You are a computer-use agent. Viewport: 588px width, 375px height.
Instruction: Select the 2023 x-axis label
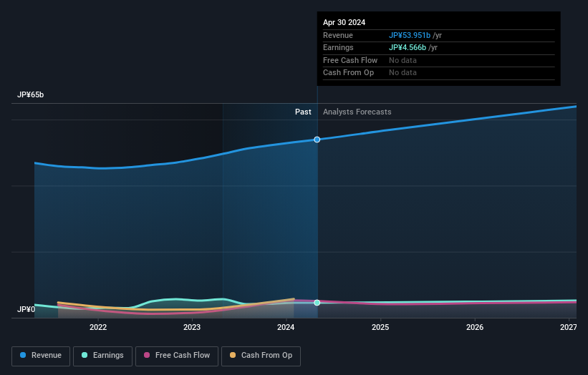(192, 327)
